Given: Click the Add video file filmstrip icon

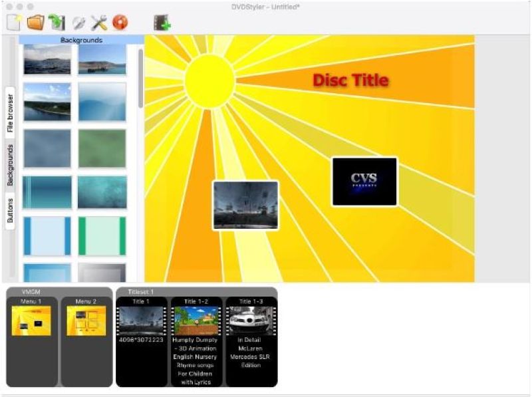Looking at the screenshot, I should pos(162,23).
